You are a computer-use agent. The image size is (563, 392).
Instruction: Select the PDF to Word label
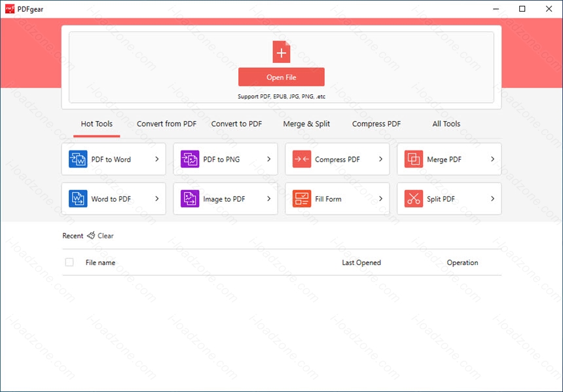[111, 160]
